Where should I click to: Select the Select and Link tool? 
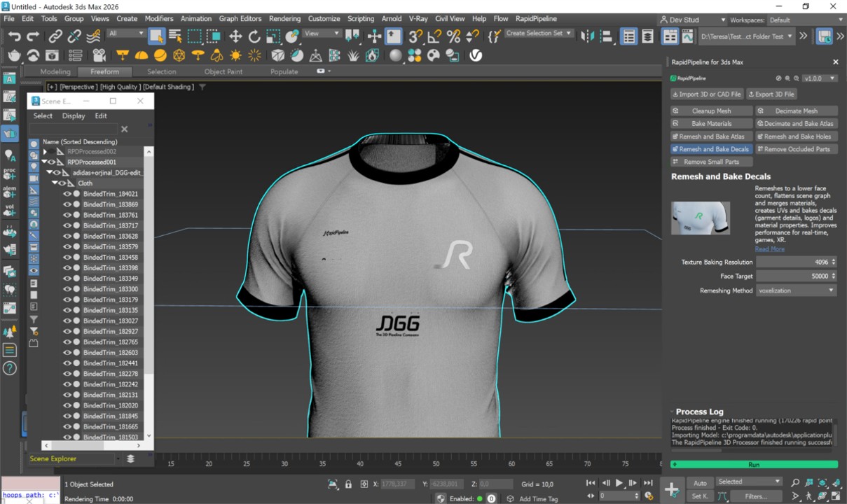click(x=55, y=36)
